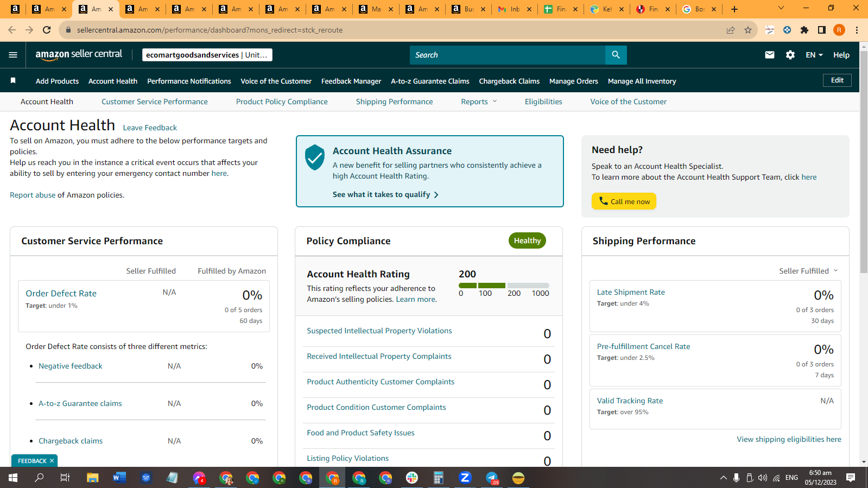Image resolution: width=868 pixels, height=488 pixels.
Task: Open the Leave Feedback link
Action: [150, 128]
